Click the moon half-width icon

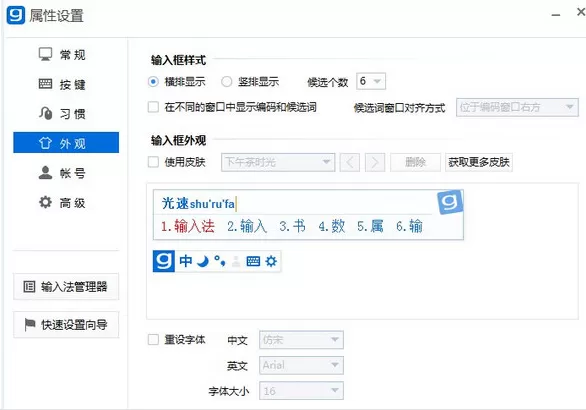[203, 261]
